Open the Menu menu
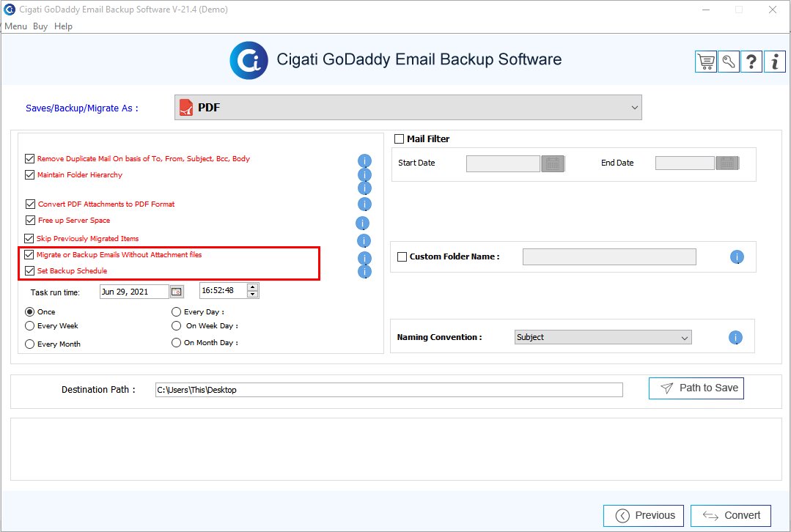Viewport: 791px width, 532px height. [15, 26]
